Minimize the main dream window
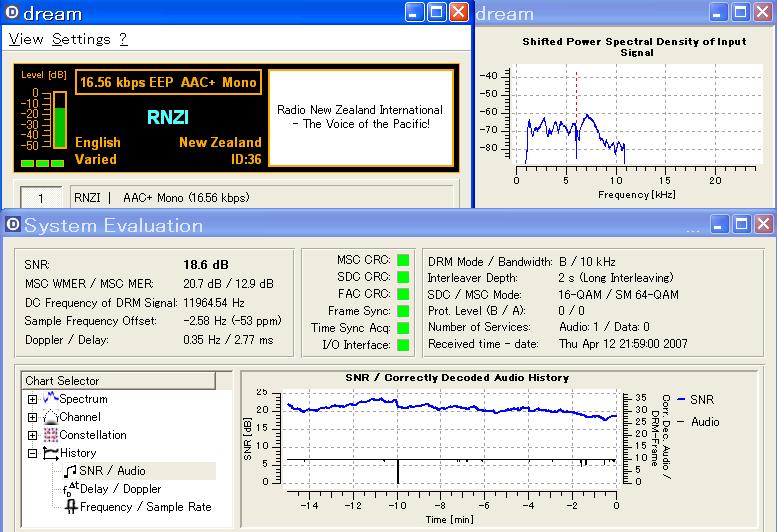 click(414, 12)
